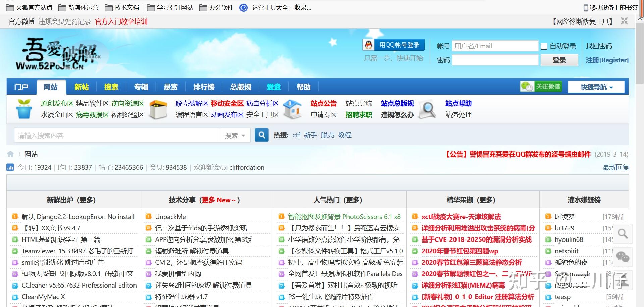Image resolution: width=644 pixels, height=307 pixels.
Task: Open post HTML基础知识学习-第三篇
Action: click(x=61, y=239)
